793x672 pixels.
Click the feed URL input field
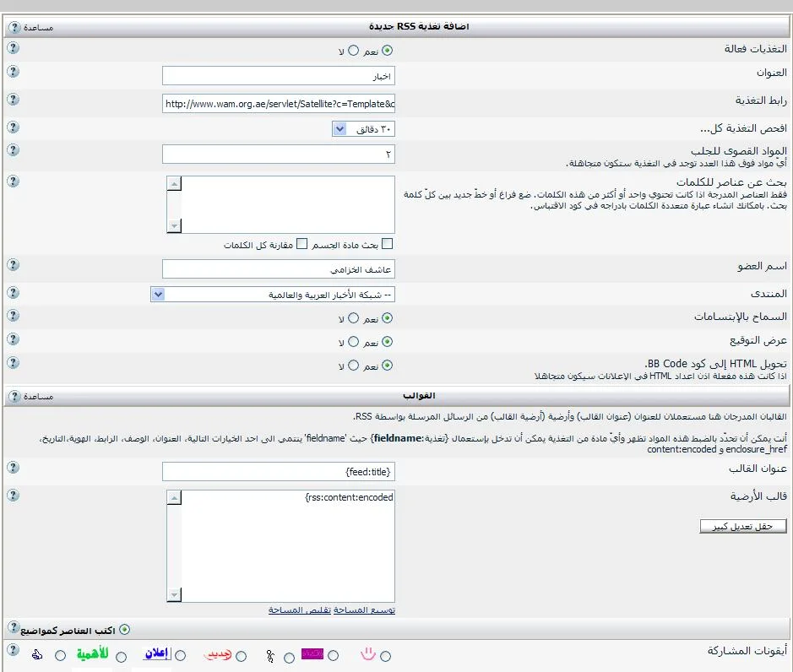point(278,104)
